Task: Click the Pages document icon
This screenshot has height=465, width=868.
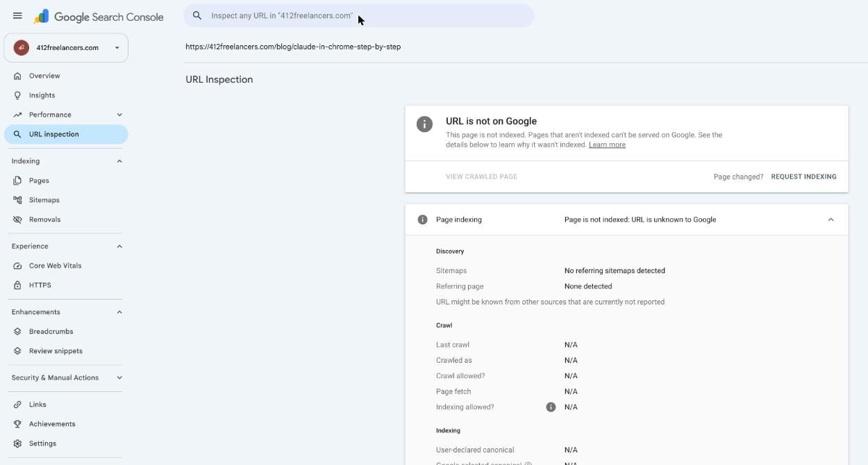Action: (x=17, y=181)
